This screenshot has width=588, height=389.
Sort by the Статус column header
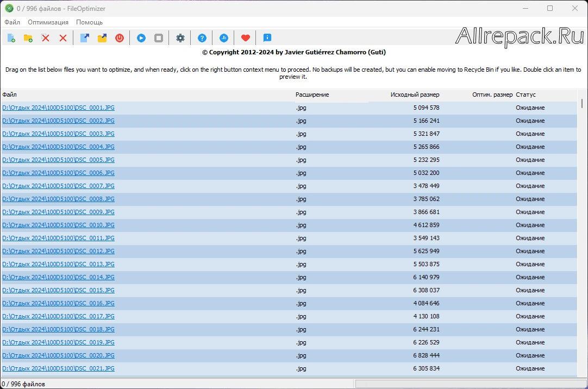pos(526,95)
